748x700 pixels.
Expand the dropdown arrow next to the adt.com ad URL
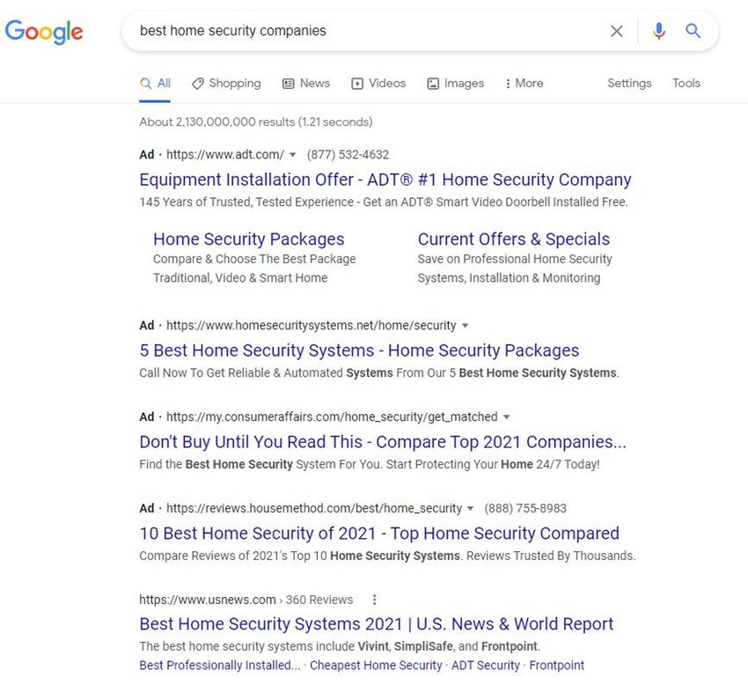[x=292, y=155]
